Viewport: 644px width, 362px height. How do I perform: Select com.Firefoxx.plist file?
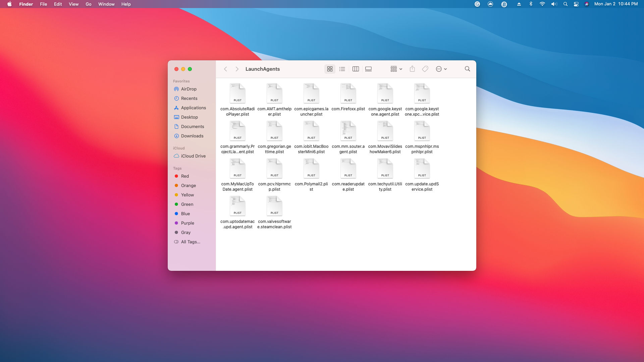(348, 94)
